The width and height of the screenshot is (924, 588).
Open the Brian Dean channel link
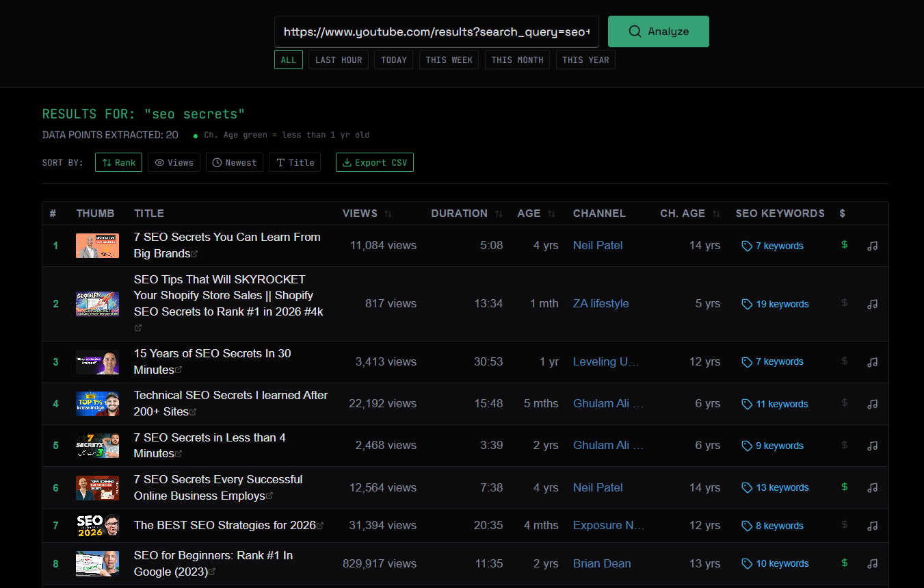[x=602, y=563]
